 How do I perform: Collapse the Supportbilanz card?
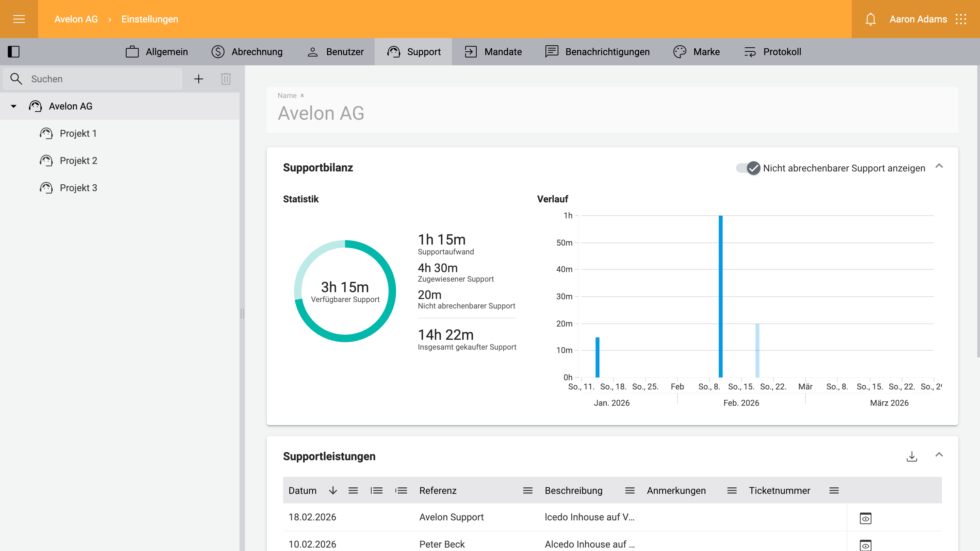tap(939, 166)
